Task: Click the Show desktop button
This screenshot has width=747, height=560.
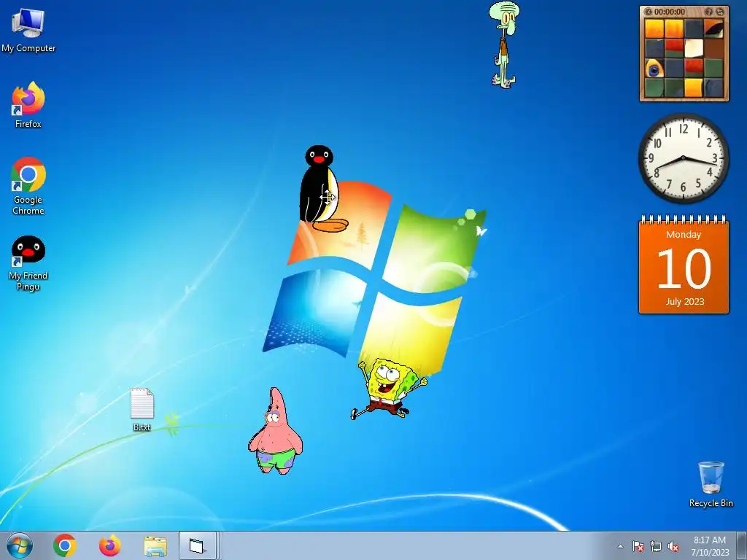Action: pyautogui.click(x=742, y=545)
